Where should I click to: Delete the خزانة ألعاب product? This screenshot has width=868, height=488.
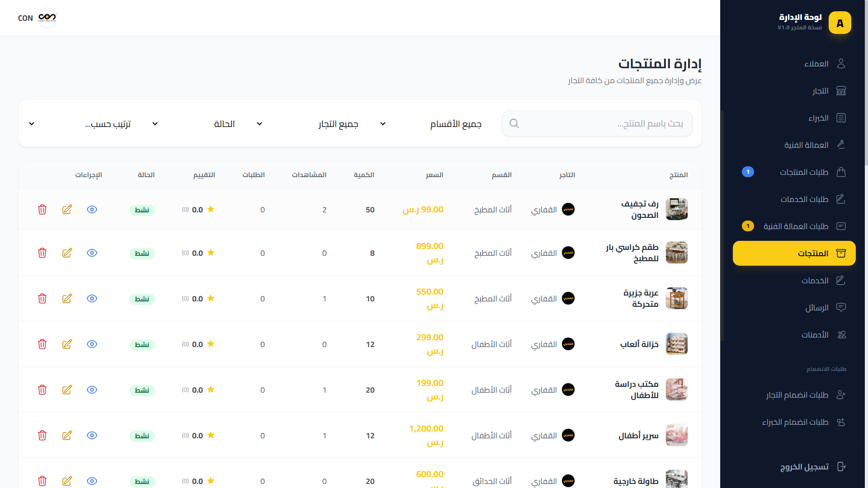coord(42,344)
